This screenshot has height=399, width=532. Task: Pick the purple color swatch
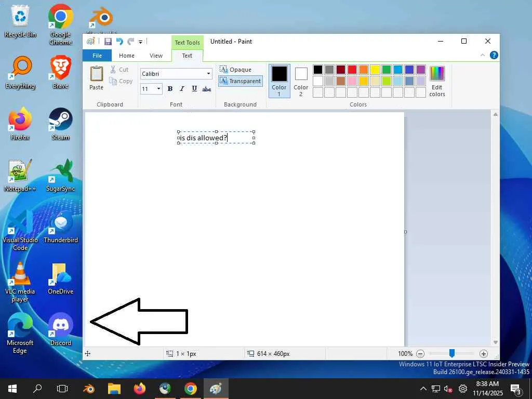pyautogui.click(x=421, y=70)
